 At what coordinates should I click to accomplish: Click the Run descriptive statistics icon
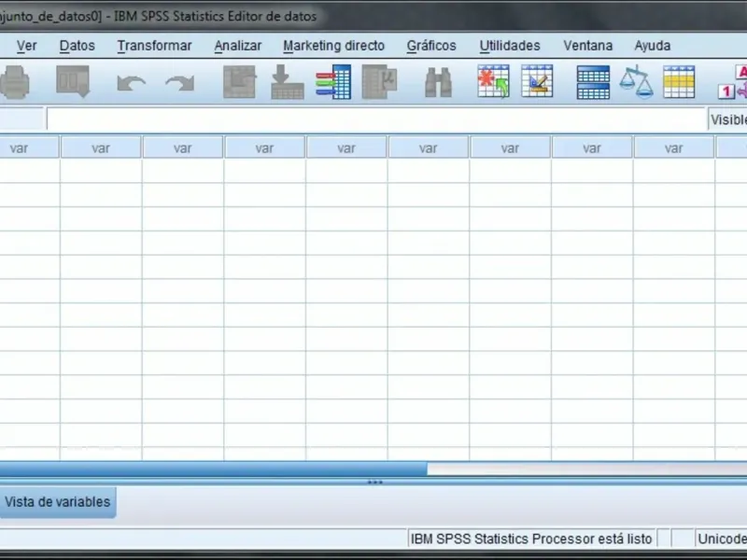[379, 82]
